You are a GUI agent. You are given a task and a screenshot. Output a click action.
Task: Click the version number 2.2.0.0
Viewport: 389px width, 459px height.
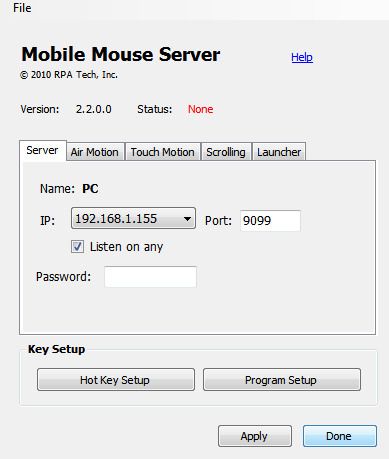click(93, 109)
